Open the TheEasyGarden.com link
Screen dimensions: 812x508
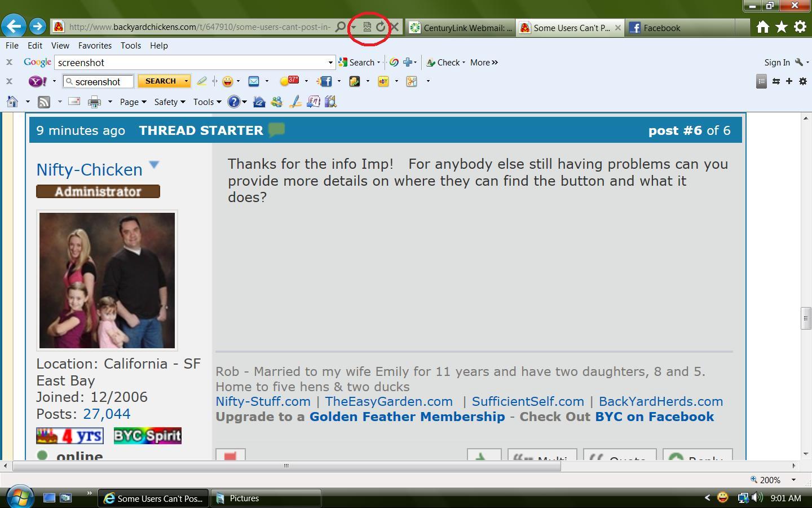pyautogui.click(x=389, y=401)
